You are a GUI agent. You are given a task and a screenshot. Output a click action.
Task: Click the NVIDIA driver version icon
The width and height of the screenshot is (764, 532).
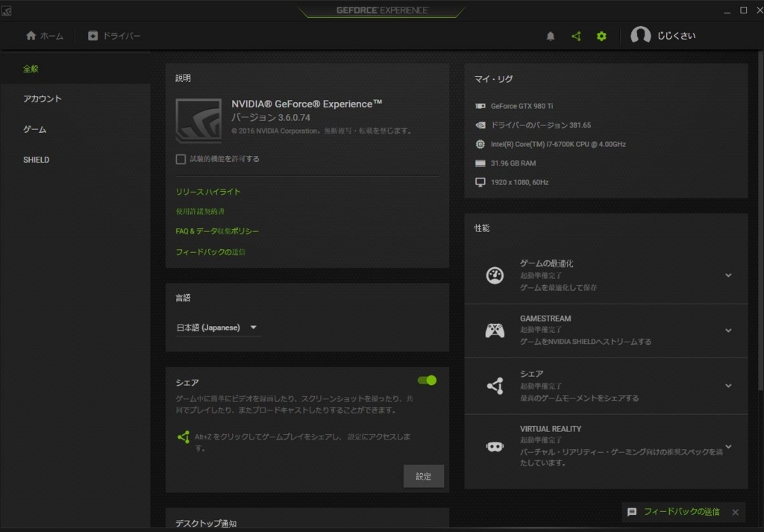[x=480, y=125]
